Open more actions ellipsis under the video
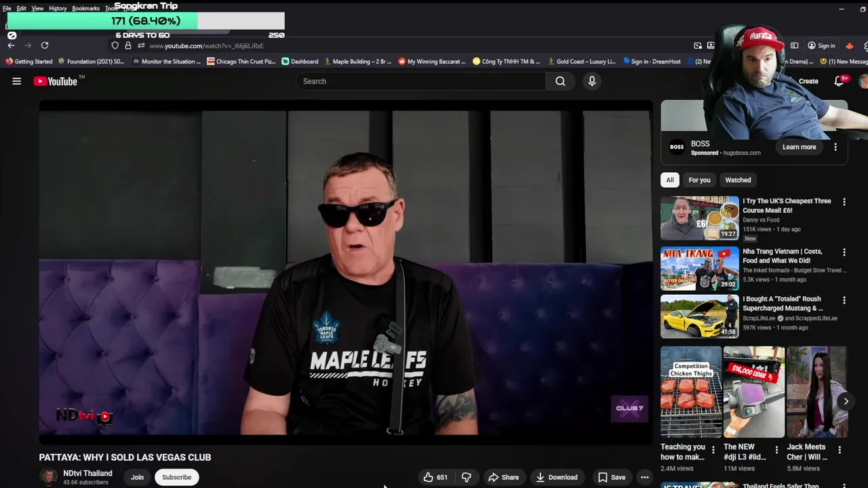The image size is (868, 488). pos(645,477)
